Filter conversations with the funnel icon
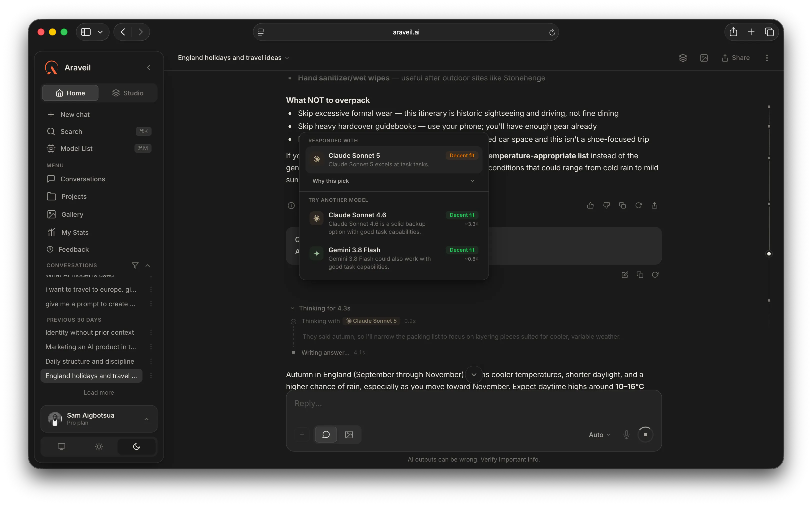 tap(135, 265)
